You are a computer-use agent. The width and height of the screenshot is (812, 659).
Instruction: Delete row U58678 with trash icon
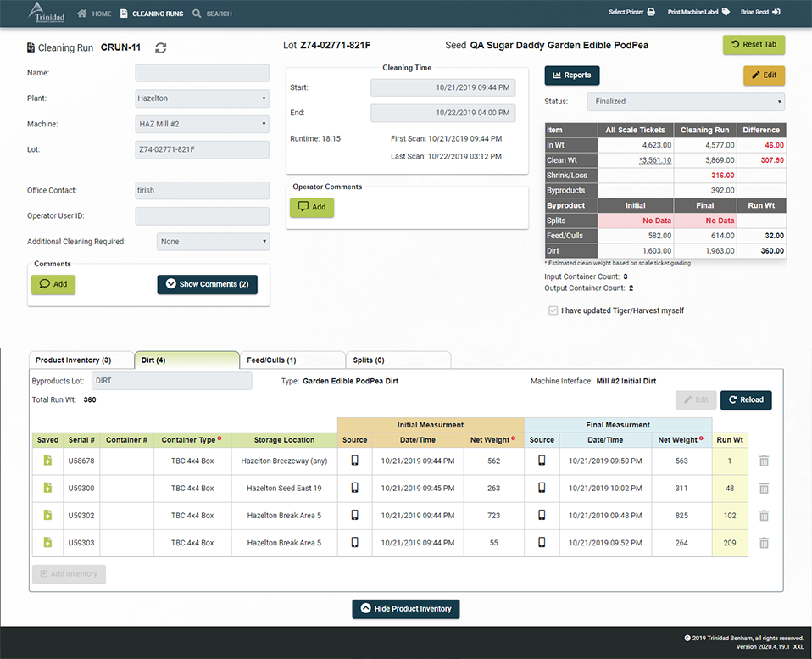click(x=764, y=461)
